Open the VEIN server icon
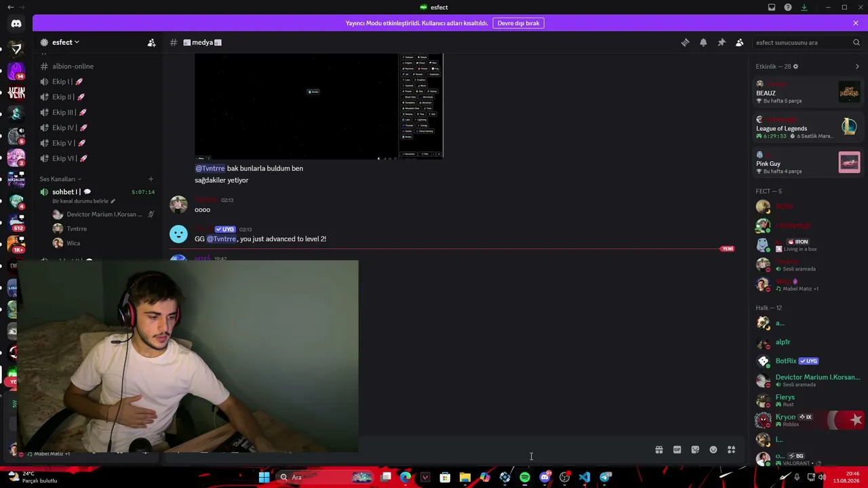868x488 pixels. tap(16, 92)
